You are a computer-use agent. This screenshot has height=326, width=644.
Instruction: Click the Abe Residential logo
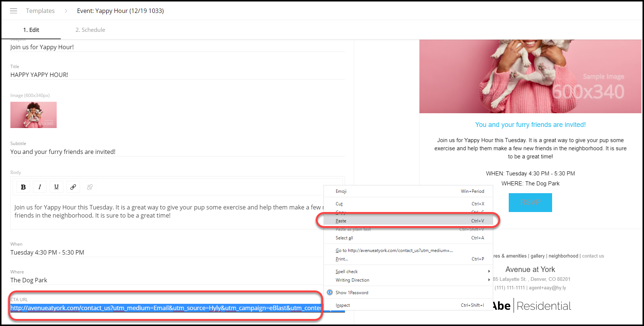pyautogui.click(x=532, y=306)
